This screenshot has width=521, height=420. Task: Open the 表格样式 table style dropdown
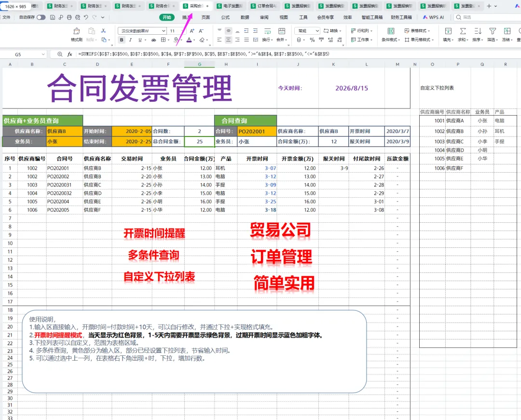417,30
